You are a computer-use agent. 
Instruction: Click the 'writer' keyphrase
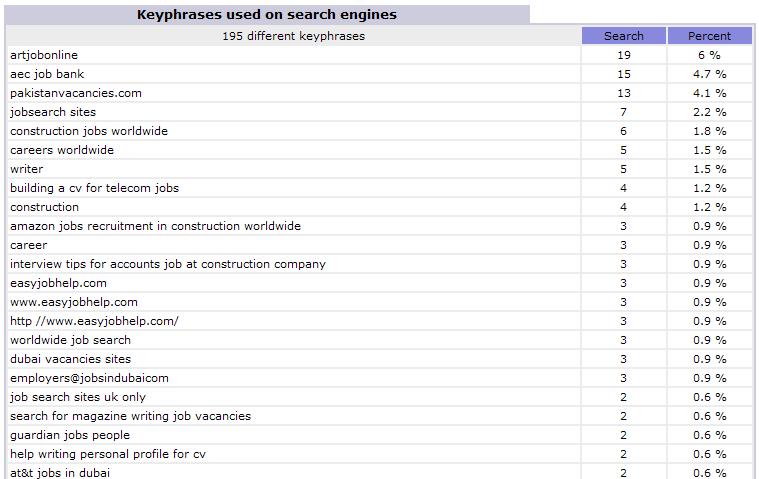click(x=27, y=169)
